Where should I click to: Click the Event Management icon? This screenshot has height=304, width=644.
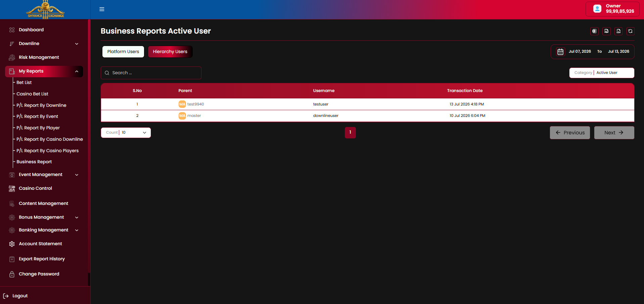point(12,175)
